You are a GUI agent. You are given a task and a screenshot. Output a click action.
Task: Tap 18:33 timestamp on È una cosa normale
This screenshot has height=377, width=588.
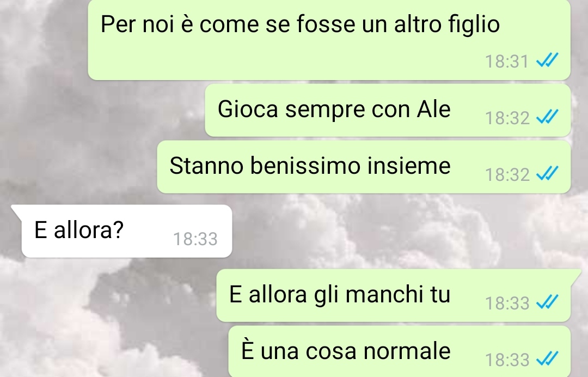[507, 361]
